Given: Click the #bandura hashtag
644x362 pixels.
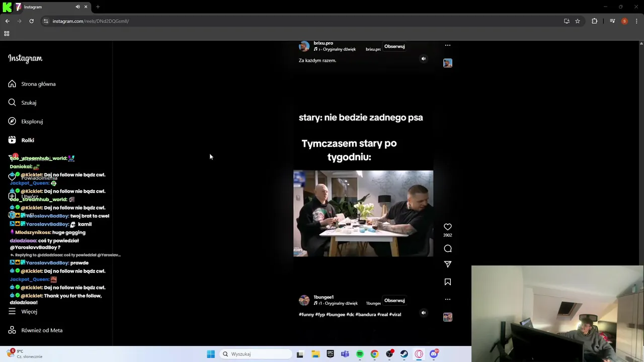Looking at the screenshot, I should point(365,315).
